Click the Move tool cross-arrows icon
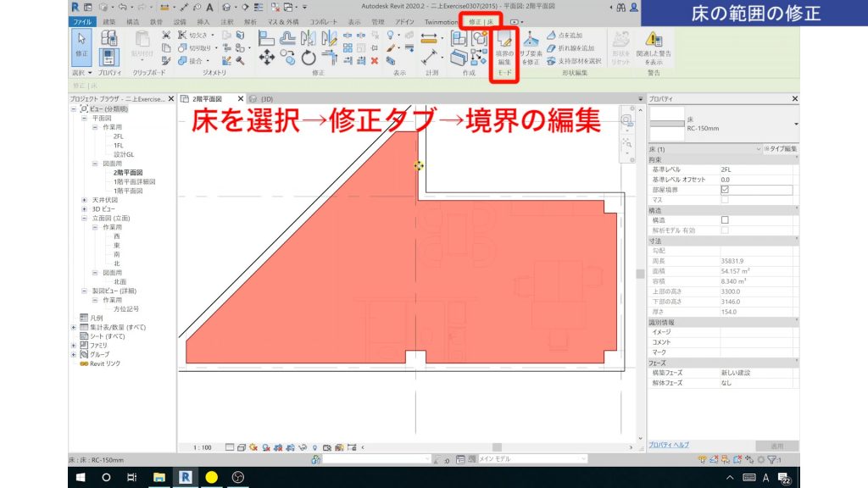The height and width of the screenshot is (488, 868). (266, 58)
